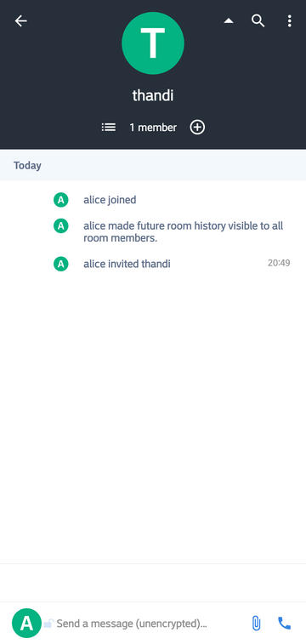Open search in the thandi room
Image resolution: width=306 pixels, height=644 pixels.
258,21
